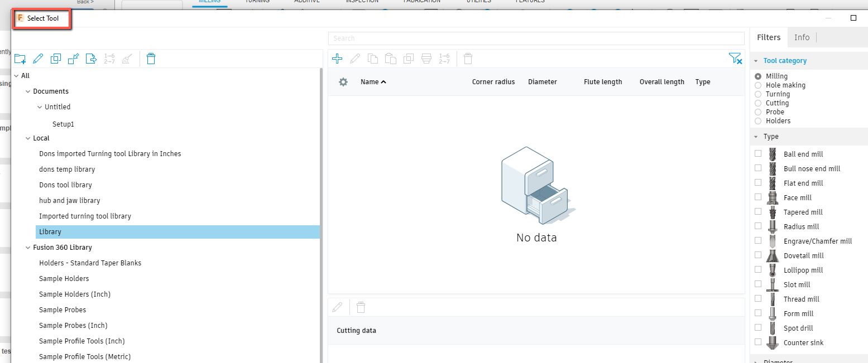This screenshot has height=363, width=868.
Task: Delete tool with tool list trash icon
Action: (x=468, y=58)
